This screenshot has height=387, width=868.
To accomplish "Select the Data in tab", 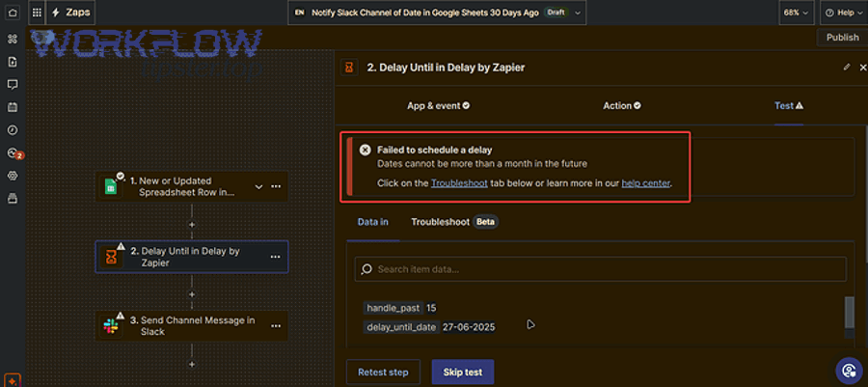I will [x=372, y=222].
